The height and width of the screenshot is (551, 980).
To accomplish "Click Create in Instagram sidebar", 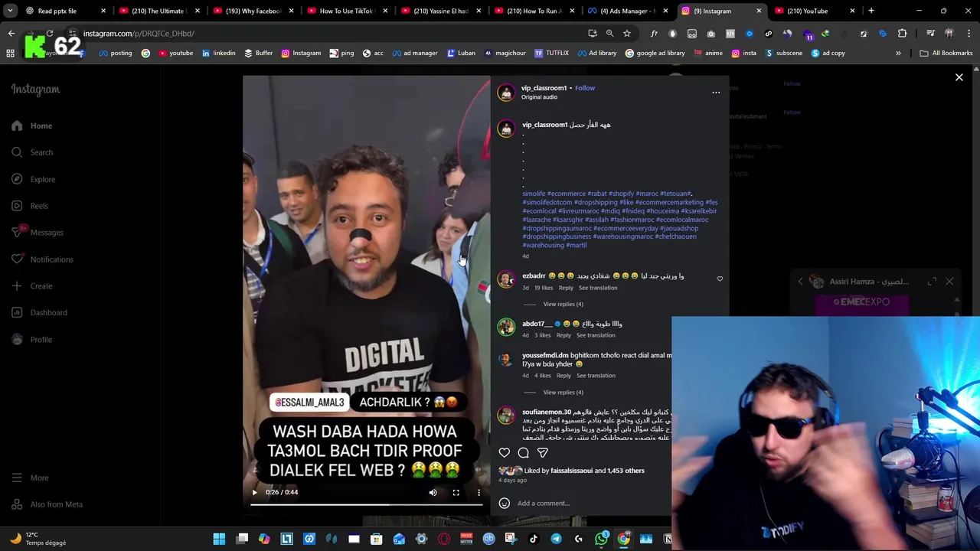I will (32, 286).
